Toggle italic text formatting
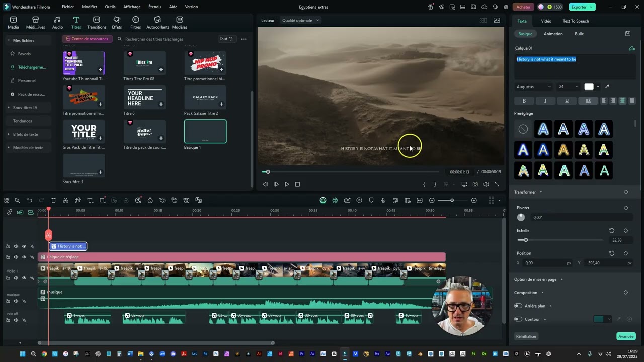 (x=545, y=101)
